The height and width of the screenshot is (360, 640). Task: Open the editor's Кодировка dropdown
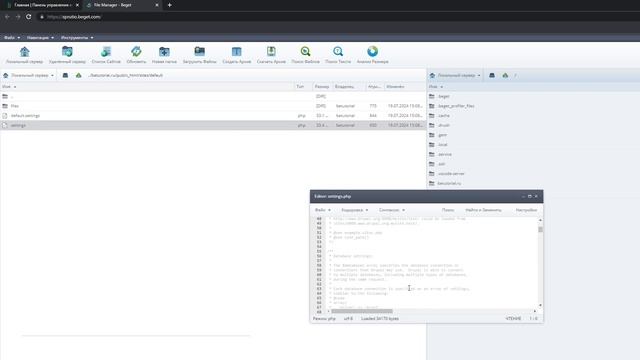pos(355,210)
